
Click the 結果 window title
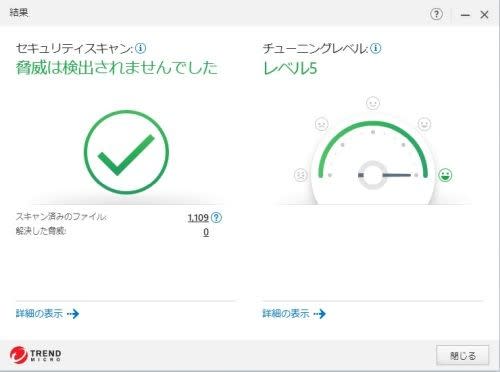[19, 13]
